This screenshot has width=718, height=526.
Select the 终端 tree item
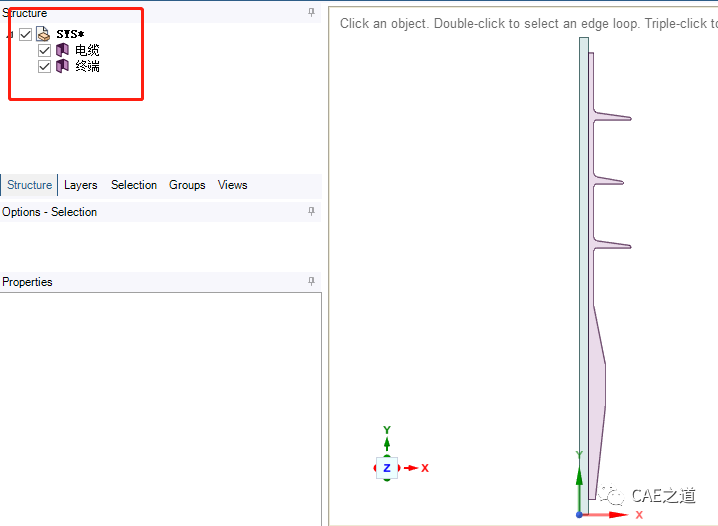[x=87, y=66]
